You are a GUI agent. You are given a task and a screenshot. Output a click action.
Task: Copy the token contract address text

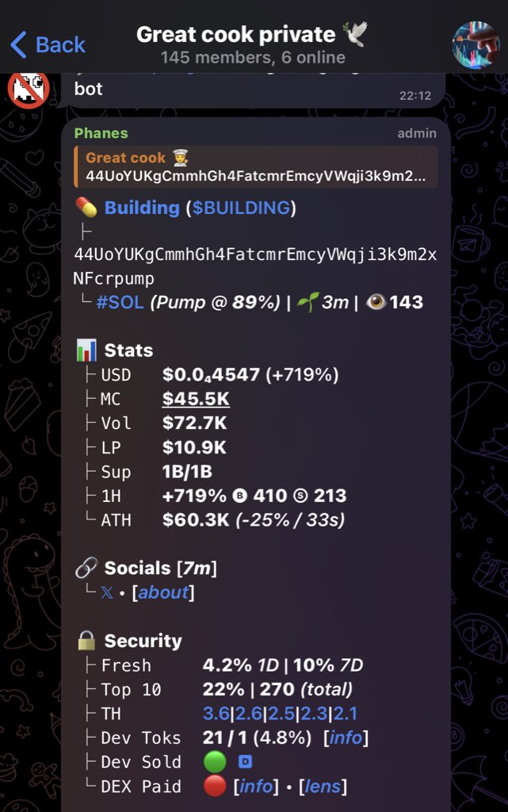[x=254, y=266]
